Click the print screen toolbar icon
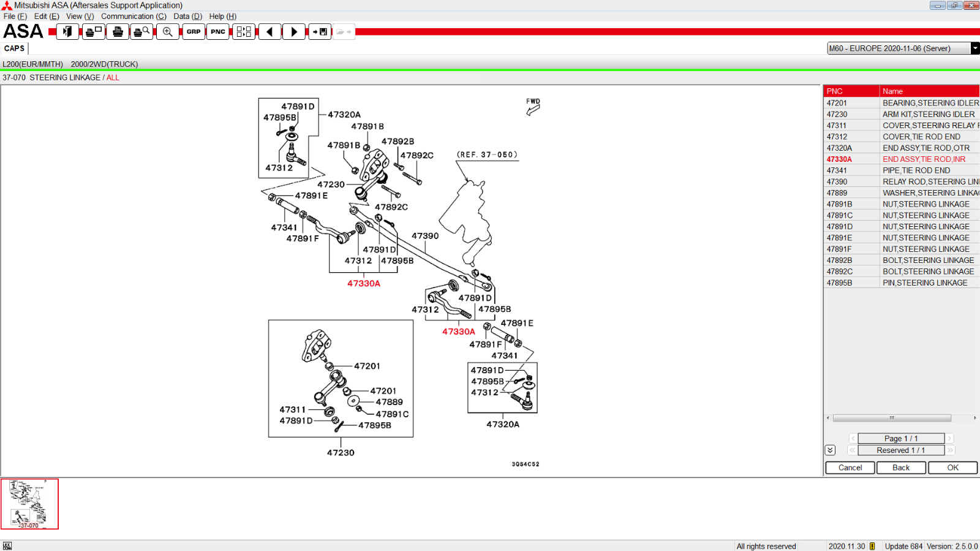Screen dimensions: 980x551 [93, 32]
